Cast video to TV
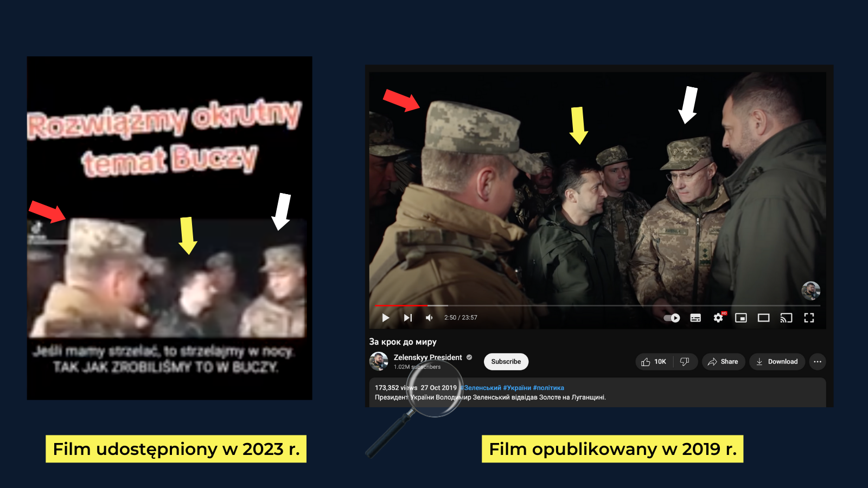Viewport: 868px width, 488px height. pos(786,318)
